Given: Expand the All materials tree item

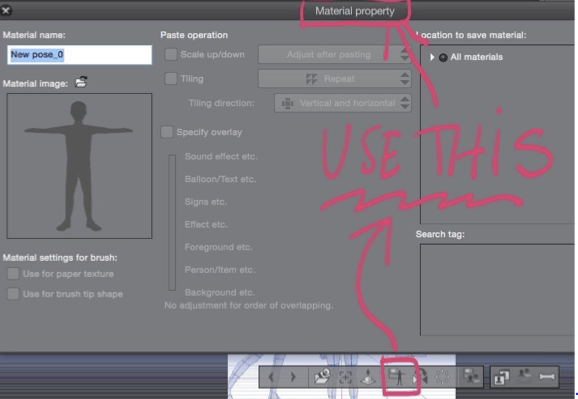Looking at the screenshot, I should pyautogui.click(x=432, y=57).
